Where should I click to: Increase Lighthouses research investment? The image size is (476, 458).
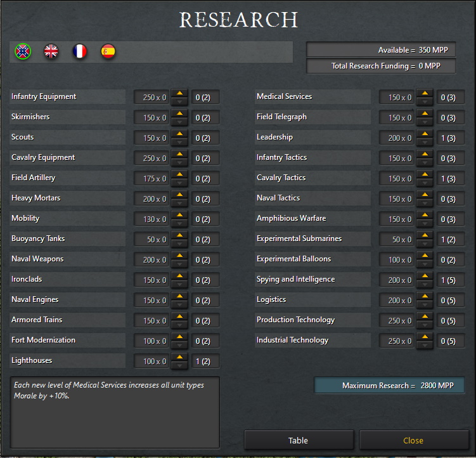click(180, 357)
